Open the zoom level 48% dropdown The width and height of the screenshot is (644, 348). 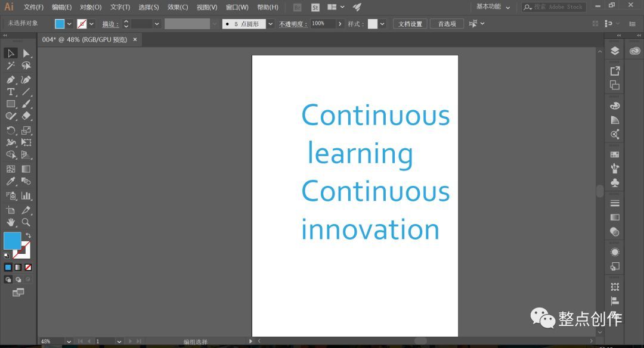click(69, 341)
